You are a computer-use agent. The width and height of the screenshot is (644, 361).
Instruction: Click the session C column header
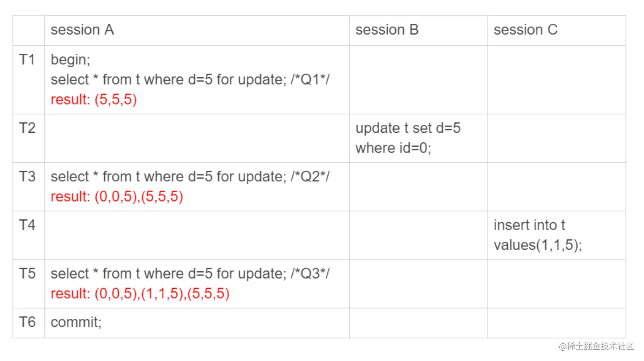coord(526,30)
